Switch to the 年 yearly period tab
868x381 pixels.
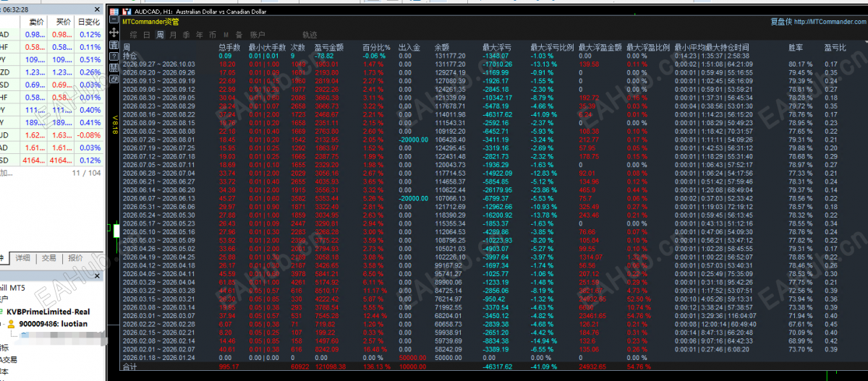click(x=199, y=35)
